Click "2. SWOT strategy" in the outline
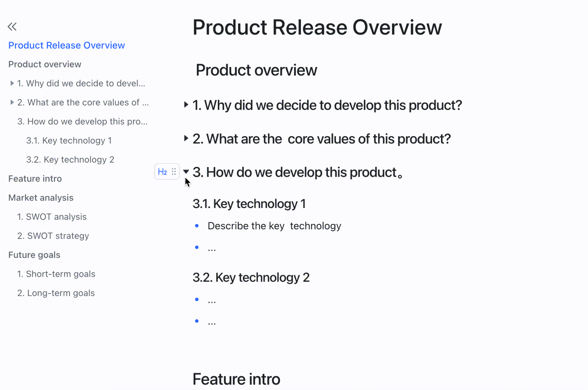 click(x=53, y=236)
